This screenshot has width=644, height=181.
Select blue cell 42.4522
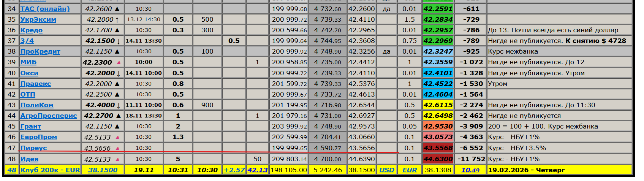[x=438, y=84]
